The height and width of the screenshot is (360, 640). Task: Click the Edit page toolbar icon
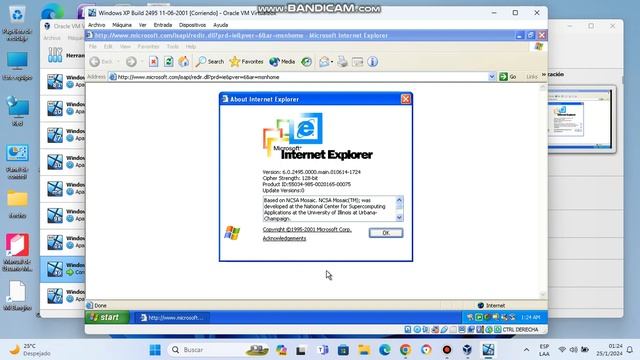(358, 62)
